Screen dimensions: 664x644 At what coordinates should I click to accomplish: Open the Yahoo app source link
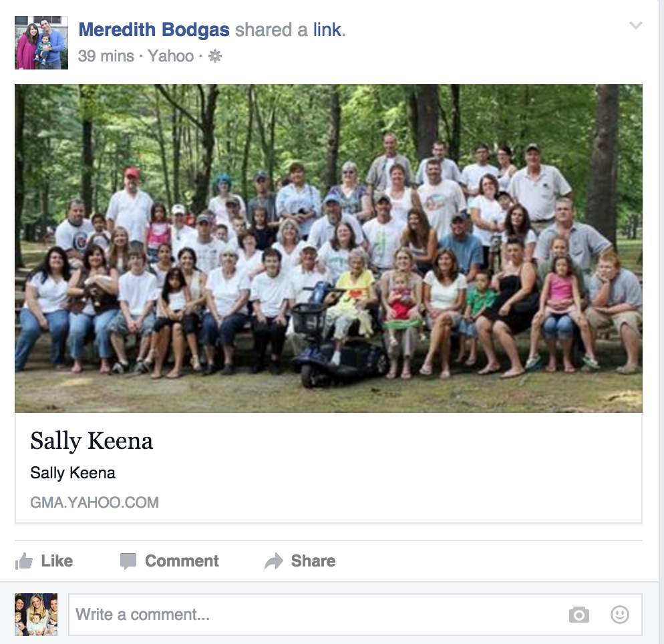tap(170, 56)
